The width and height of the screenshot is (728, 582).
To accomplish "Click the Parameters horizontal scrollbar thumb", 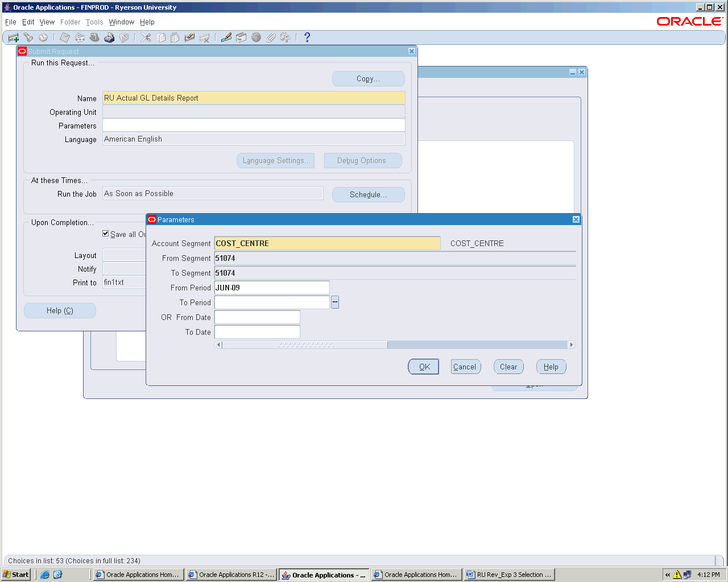I will (305, 345).
